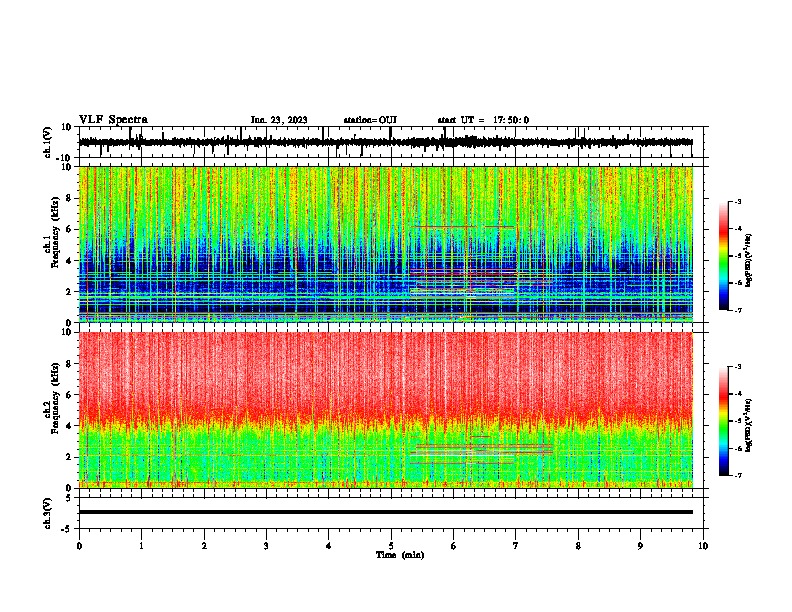Click the ch.2 spectrogram color scale bar
The image size is (792, 612).
tap(723, 421)
